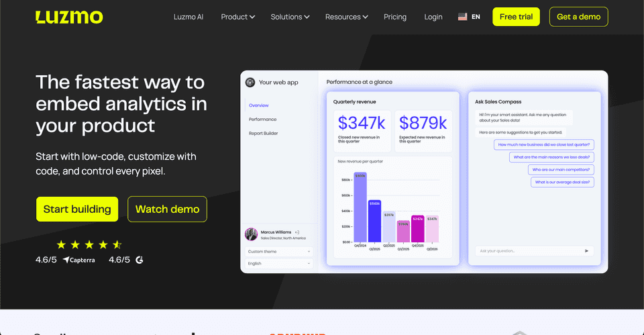The height and width of the screenshot is (335, 644).
Task: Select Performance in the web app sidebar
Action: tap(262, 119)
